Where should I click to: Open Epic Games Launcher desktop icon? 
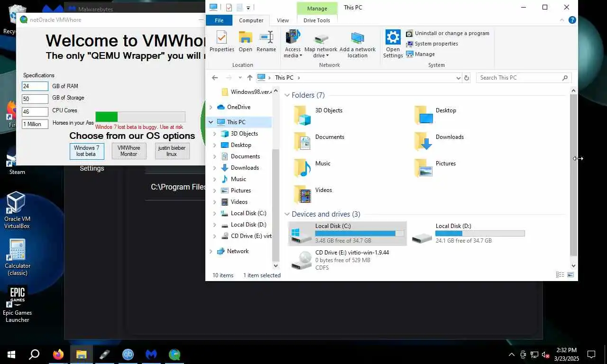[x=17, y=304]
